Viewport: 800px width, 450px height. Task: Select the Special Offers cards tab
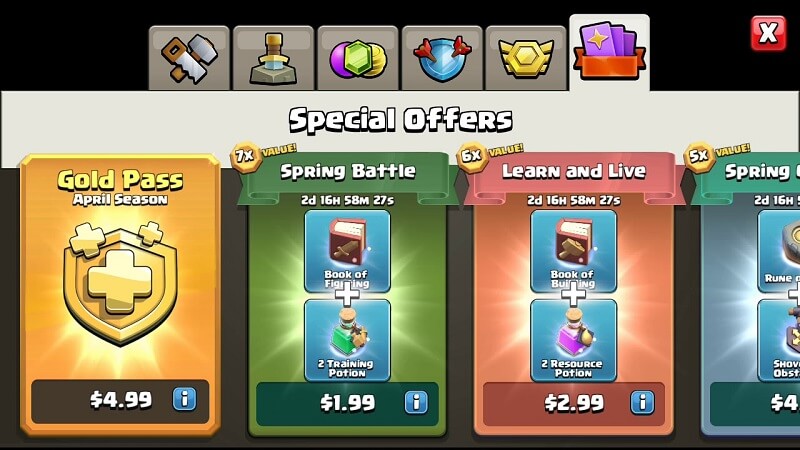click(609, 53)
